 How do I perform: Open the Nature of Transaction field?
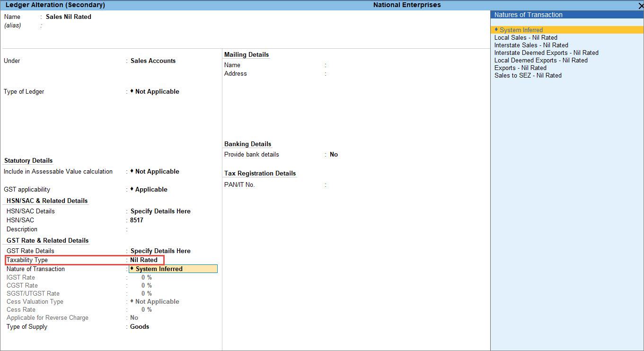coord(173,269)
